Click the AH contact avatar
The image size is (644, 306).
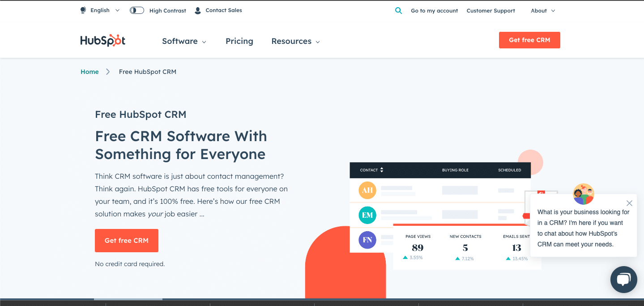(x=367, y=190)
